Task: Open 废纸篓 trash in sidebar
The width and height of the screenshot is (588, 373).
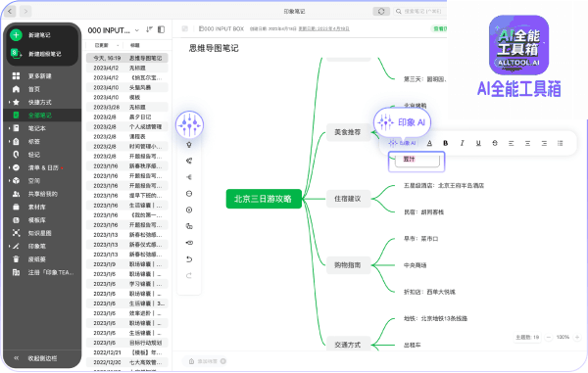Action: tap(37, 259)
